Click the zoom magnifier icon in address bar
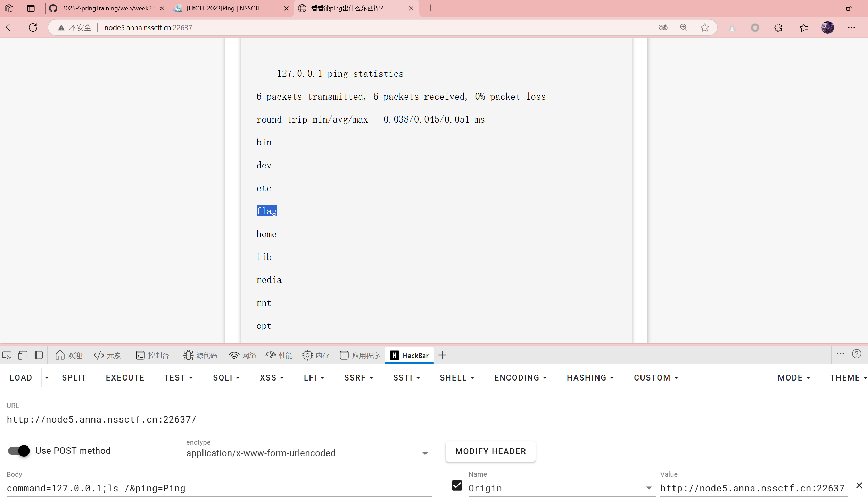The image size is (868, 501). [684, 27]
